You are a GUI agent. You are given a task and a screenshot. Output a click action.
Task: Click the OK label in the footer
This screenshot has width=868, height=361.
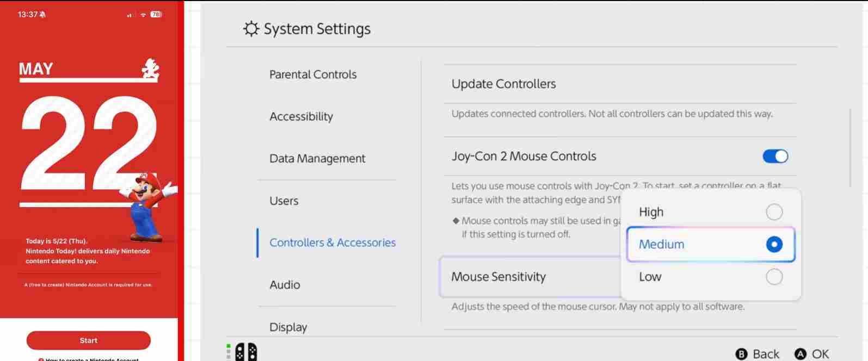coord(820,354)
